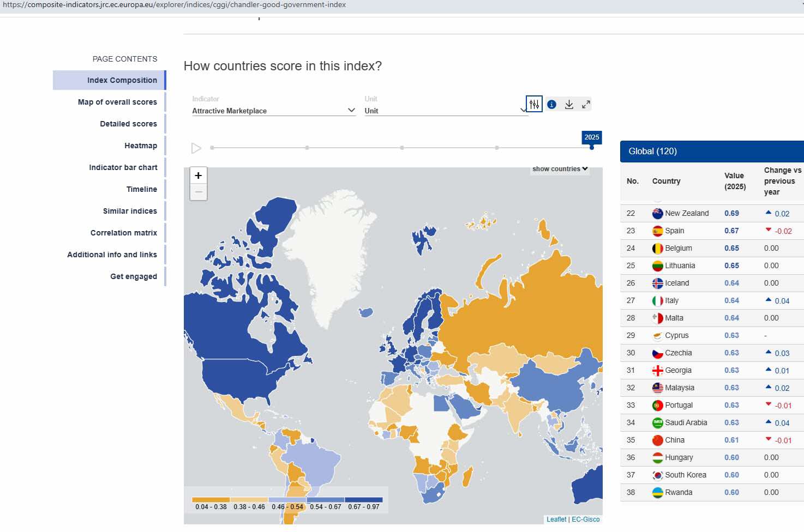
Task: Open the Indicator dropdown
Action: point(273,111)
